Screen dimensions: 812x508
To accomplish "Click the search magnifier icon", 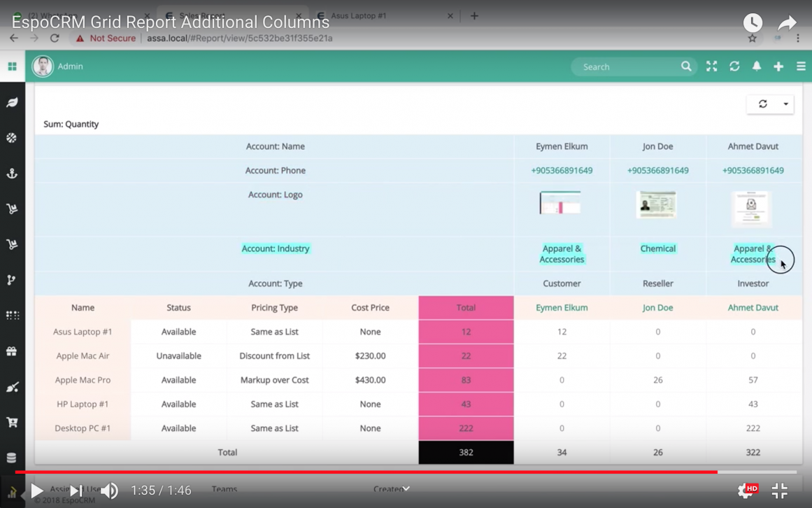I will (x=686, y=66).
